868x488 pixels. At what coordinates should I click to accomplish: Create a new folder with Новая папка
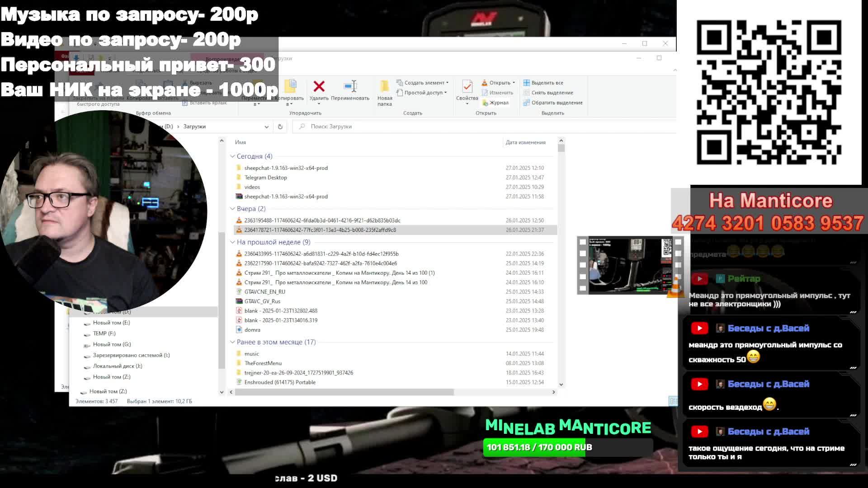(x=385, y=93)
